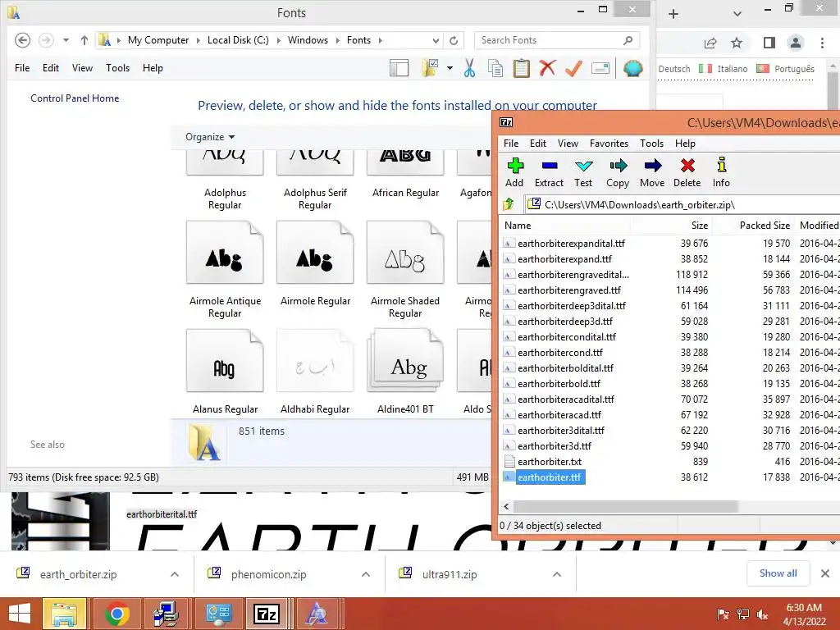This screenshot has width=840, height=630.
Task: Expand options for phenomicon.zip download
Action: coord(366,574)
